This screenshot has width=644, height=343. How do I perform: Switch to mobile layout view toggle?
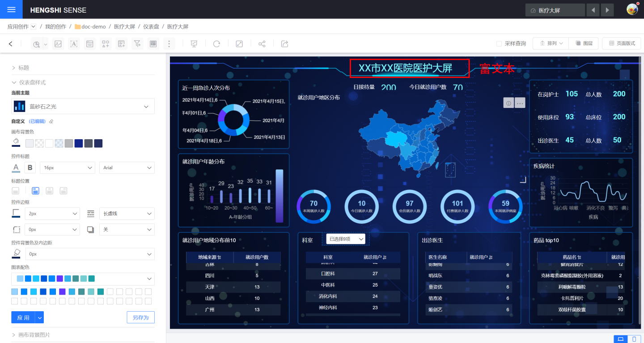click(634, 339)
